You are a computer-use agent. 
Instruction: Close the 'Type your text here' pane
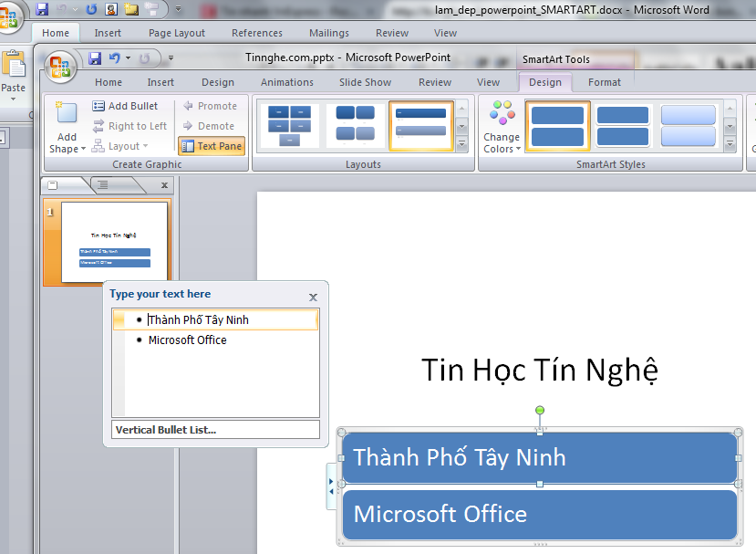coord(313,297)
